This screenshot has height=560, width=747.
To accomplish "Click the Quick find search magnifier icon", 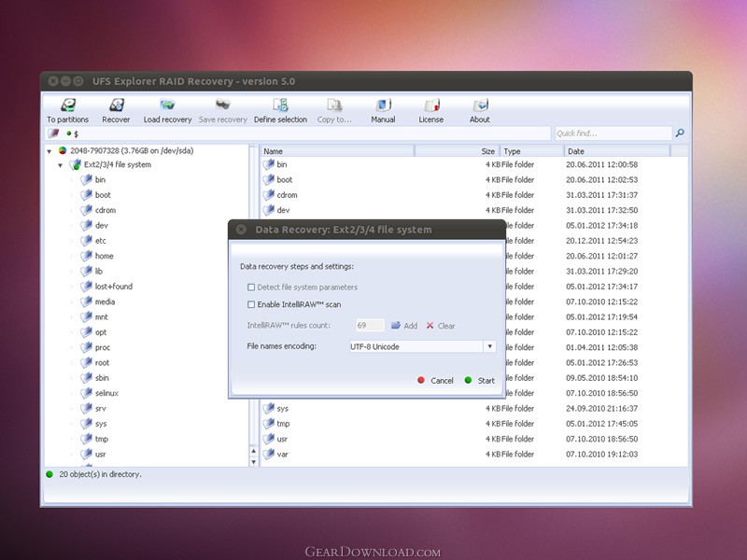I will (x=680, y=133).
